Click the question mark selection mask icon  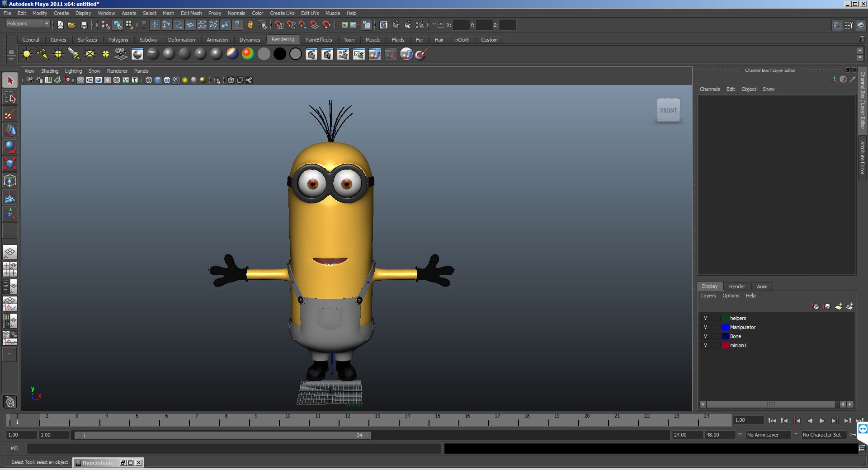tap(237, 25)
